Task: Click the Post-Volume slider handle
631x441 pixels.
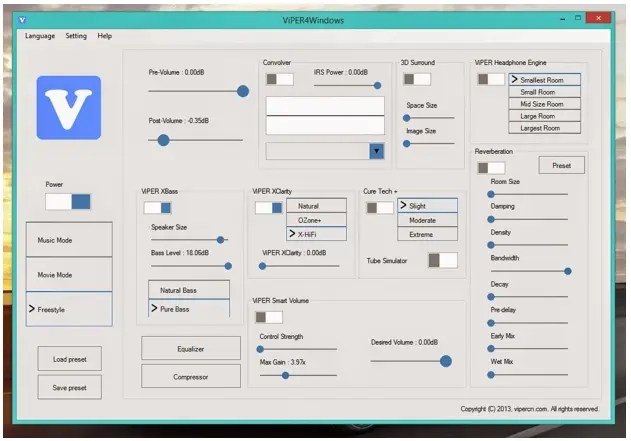Action: click(163, 140)
